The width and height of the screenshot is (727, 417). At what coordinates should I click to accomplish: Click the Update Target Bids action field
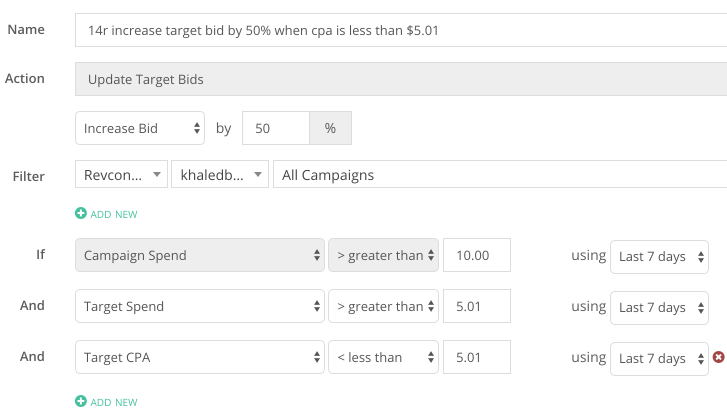(401, 79)
